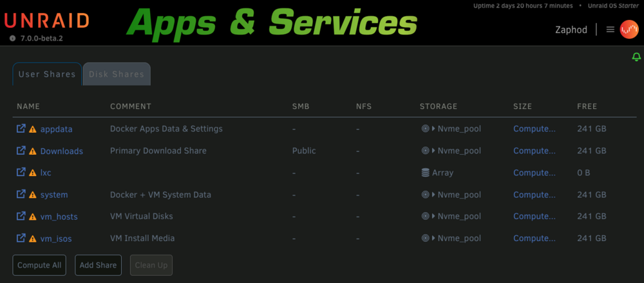Click the warning triangle beside appdata
This screenshot has width=644, height=283.
(x=32, y=129)
